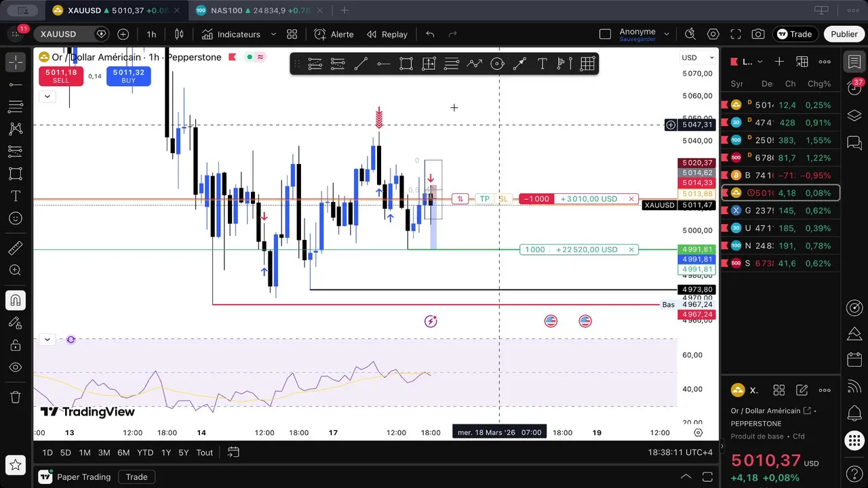Close the 1000 +22 520,00 USD position line
This screenshot has width=868, height=488.
[x=631, y=249]
